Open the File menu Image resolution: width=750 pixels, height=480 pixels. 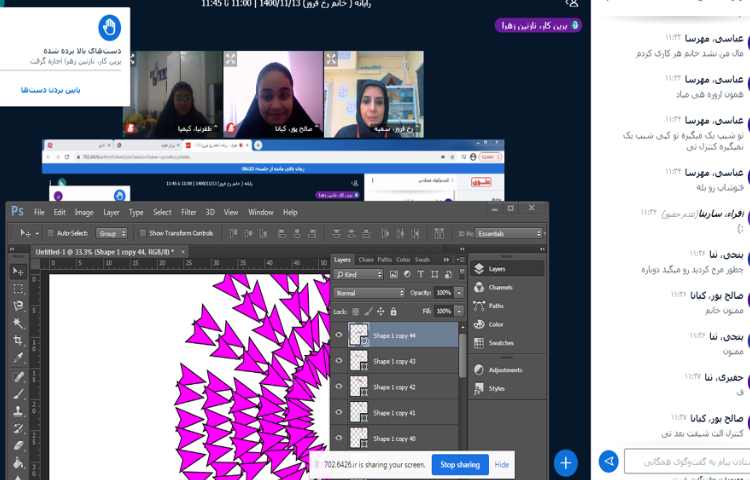(39, 212)
